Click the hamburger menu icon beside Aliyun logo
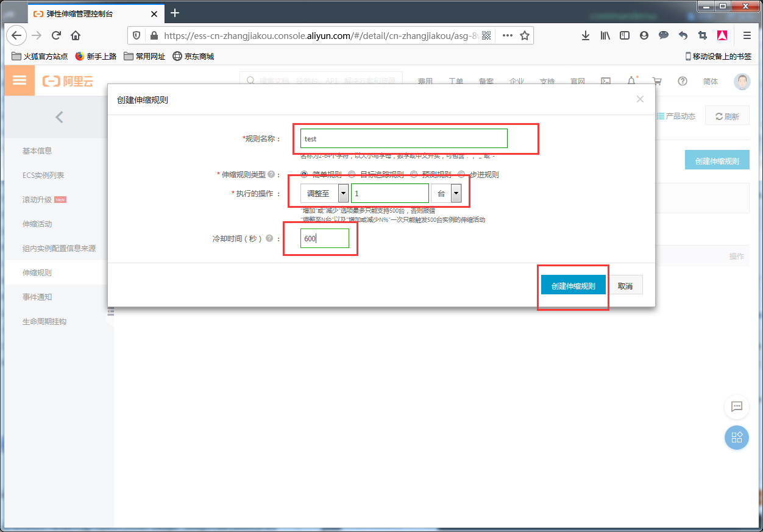The width and height of the screenshot is (763, 532). pyautogui.click(x=20, y=81)
